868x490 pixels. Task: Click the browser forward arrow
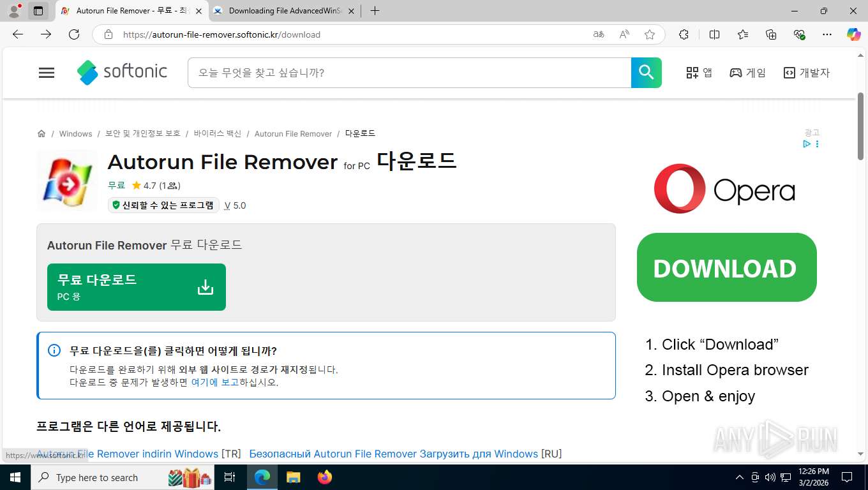(x=46, y=34)
